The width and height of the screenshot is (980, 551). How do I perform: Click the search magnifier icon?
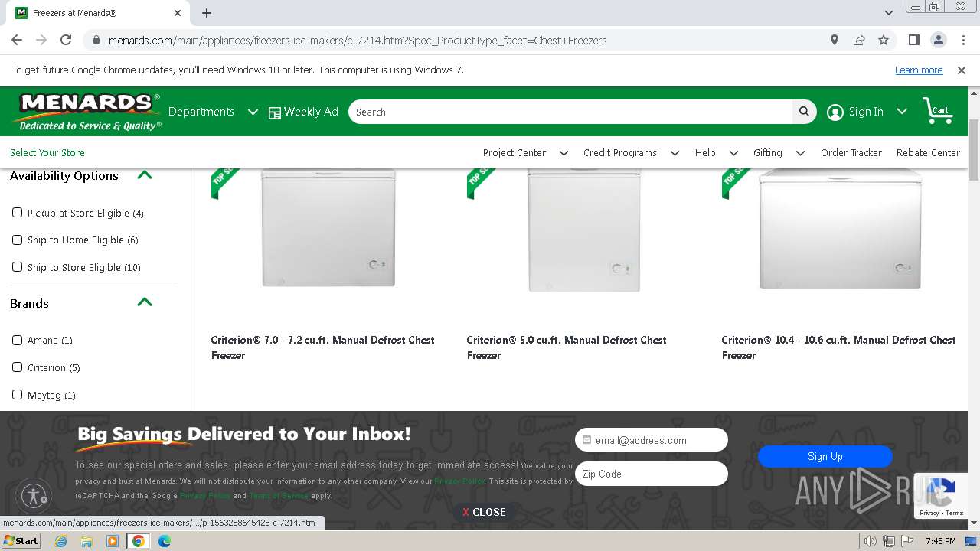point(804,112)
